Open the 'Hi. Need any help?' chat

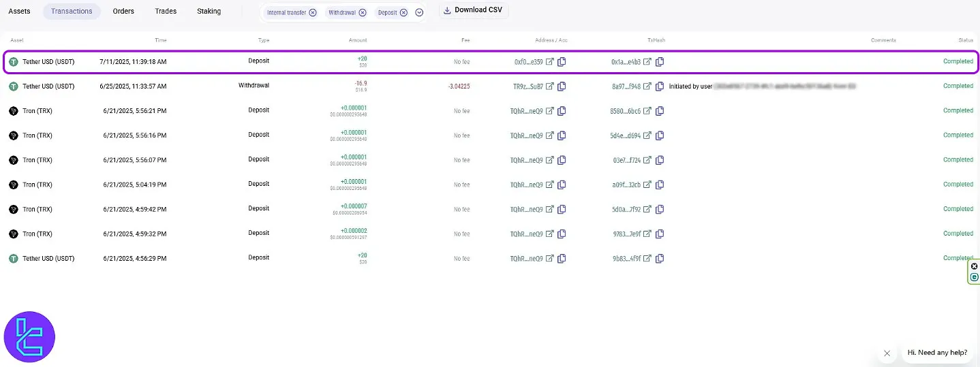coord(937,353)
